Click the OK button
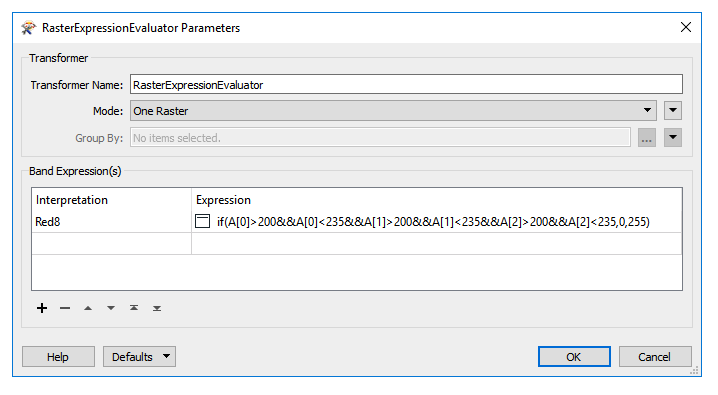Viewport: 718px width, 395px height. (574, 356)
